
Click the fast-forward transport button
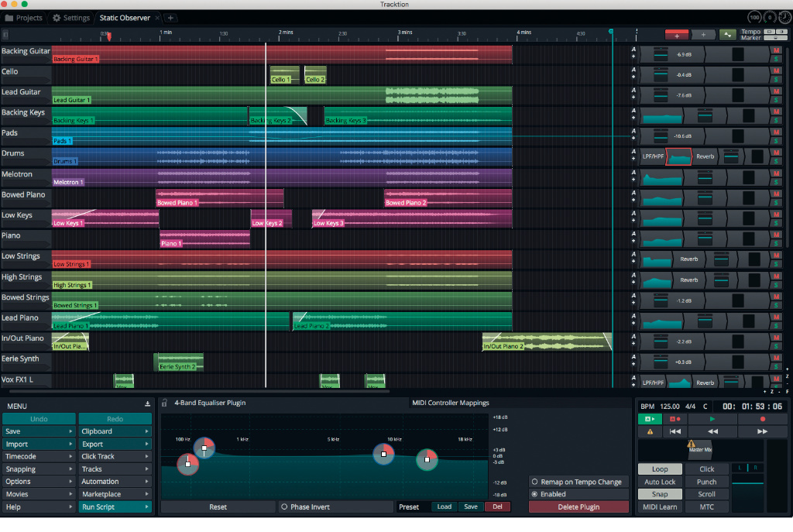click(x=762, y=431)
